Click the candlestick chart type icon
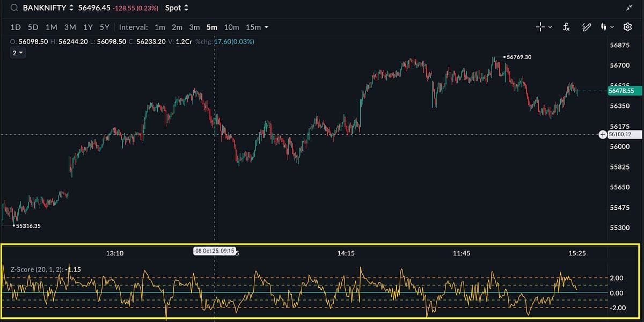 click(x=605, y=27)
